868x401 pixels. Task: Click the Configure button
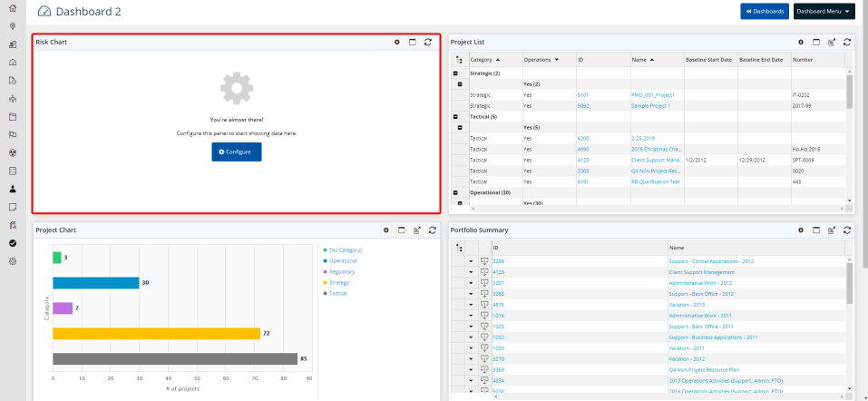point(236,152)
